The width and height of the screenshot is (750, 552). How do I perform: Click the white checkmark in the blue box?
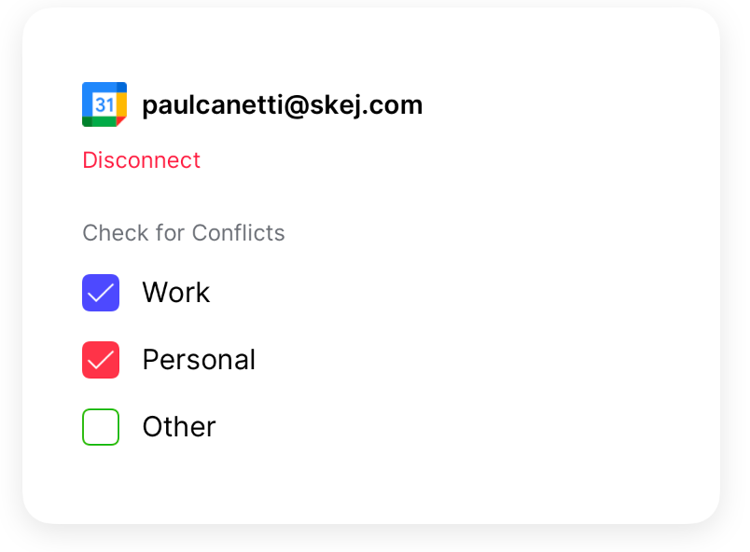[100, 293]
